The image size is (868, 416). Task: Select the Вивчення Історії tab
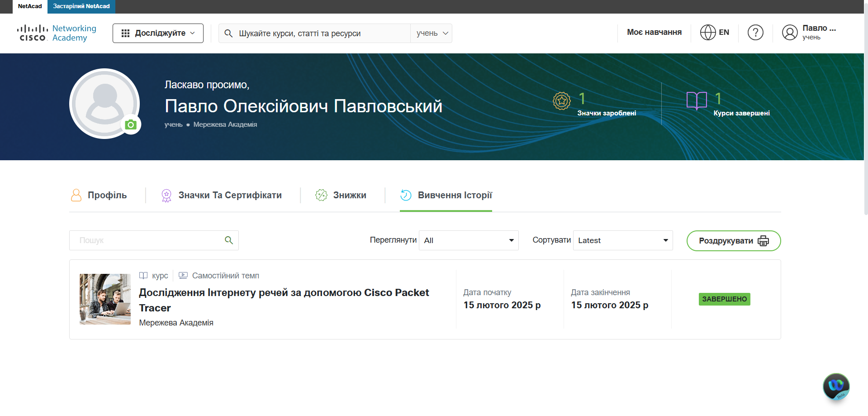pyautogui.click(x=446, y=195)
